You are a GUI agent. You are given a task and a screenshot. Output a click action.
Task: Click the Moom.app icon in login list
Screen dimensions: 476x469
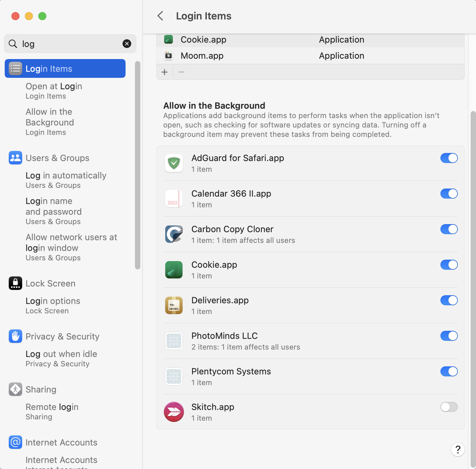pyautogui.click(x=169, y=56)
